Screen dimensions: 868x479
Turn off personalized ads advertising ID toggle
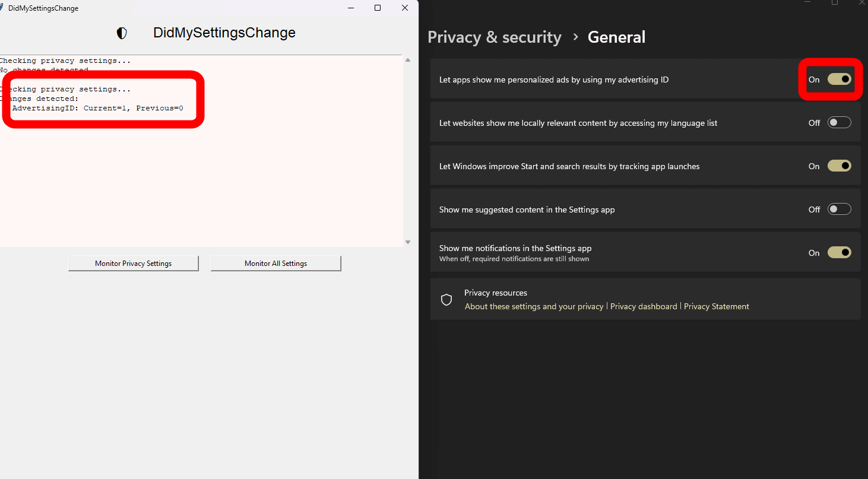(839, 80)
